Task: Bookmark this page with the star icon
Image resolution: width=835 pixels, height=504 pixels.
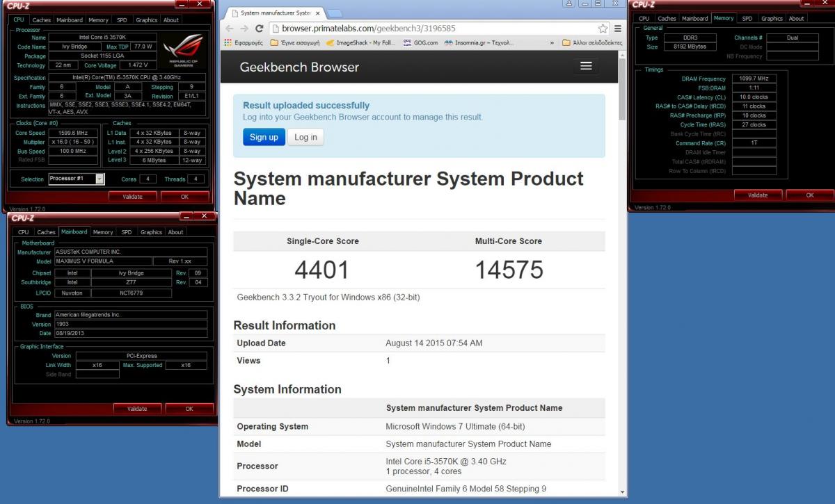Action: coord(603,29)
